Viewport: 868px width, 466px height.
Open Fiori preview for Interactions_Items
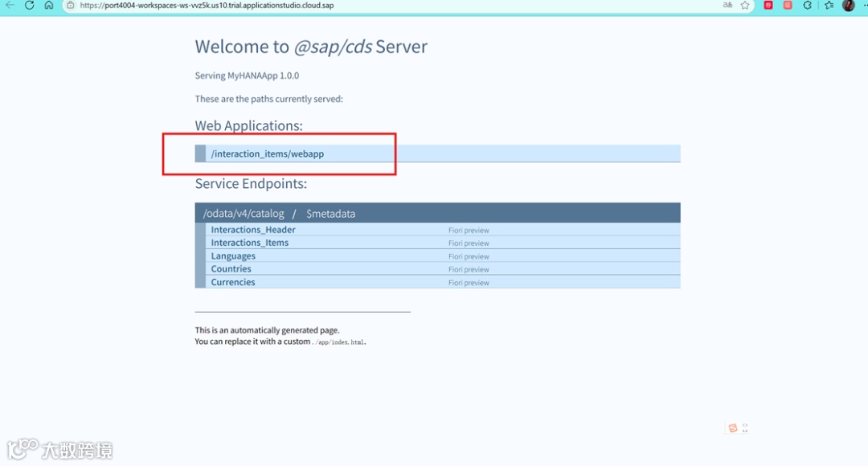[x=469, y=243]
